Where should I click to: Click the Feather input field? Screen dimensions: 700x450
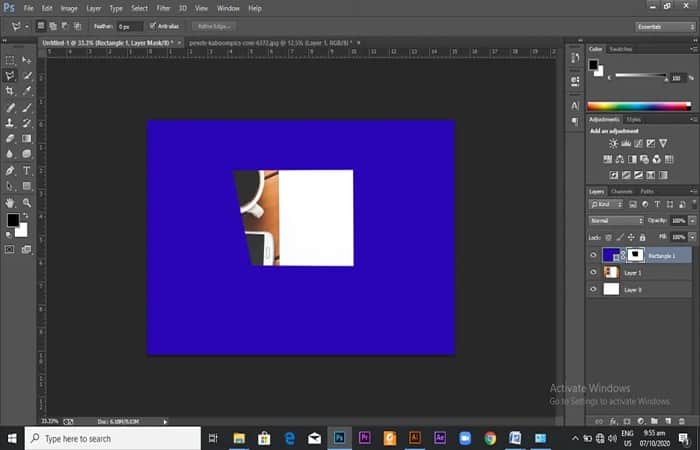pyautogui.click(x=130, y=27)
